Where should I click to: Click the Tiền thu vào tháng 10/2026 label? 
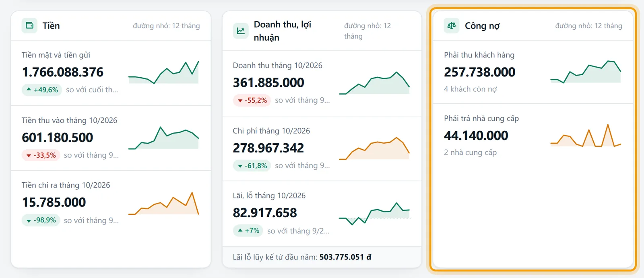70,120
